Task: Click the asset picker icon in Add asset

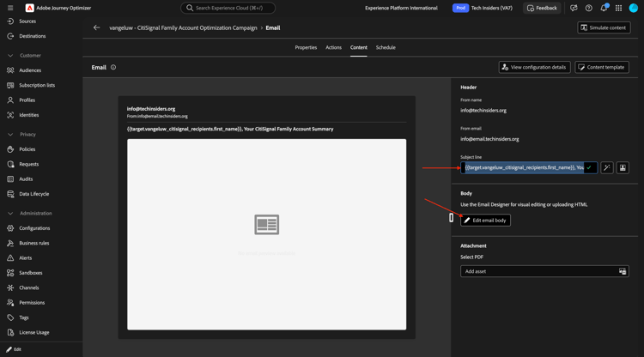Action: coord(623,271)
